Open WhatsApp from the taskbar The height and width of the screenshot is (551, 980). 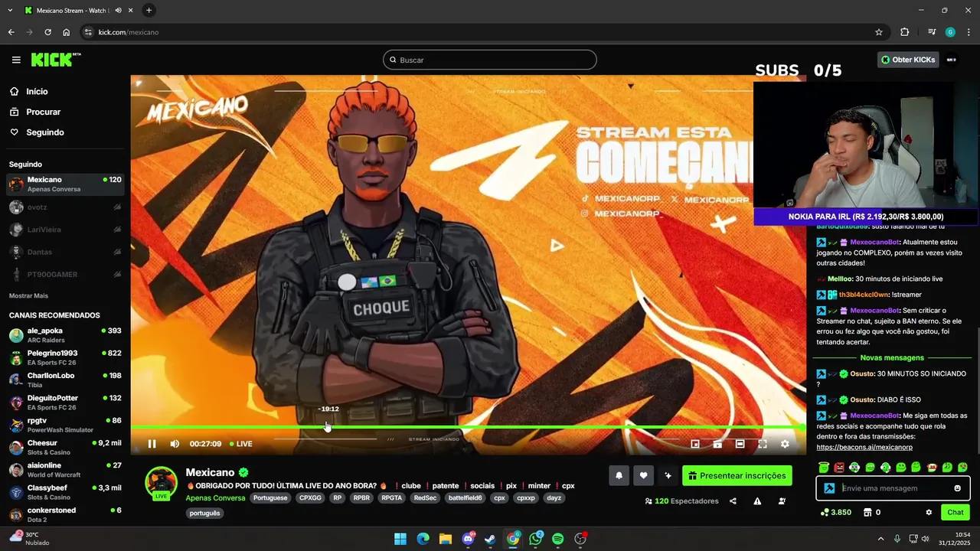coord(535,539)
